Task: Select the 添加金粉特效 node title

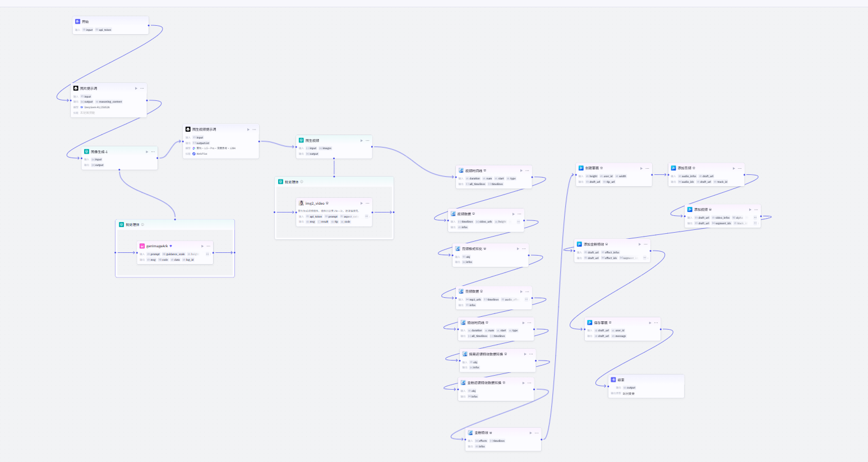Action: click(594, 244)
